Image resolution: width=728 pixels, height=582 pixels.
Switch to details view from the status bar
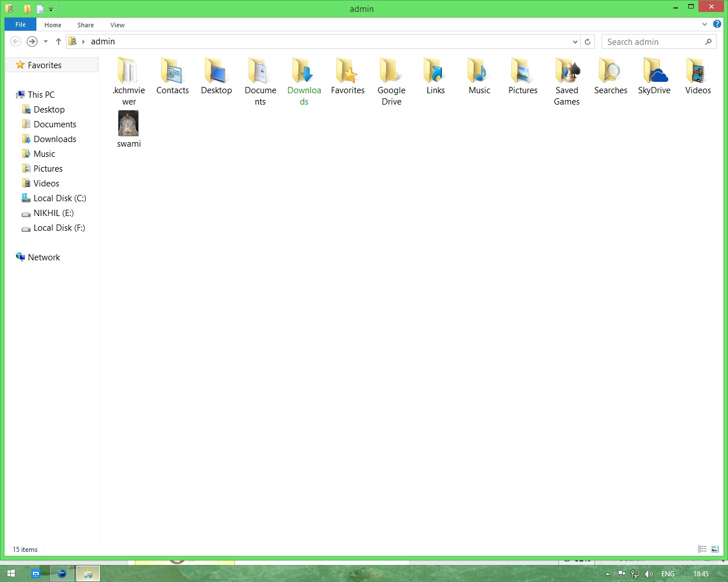[702, 549]
